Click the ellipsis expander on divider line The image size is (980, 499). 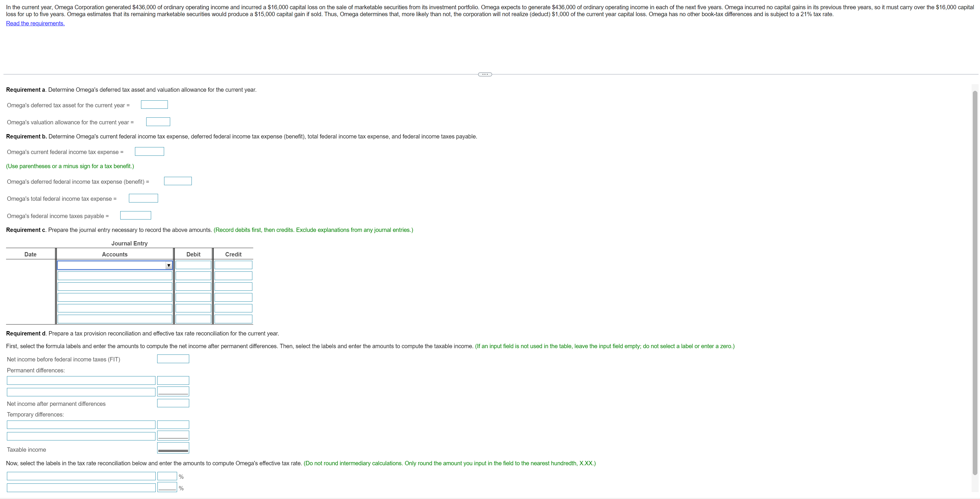[x=485, y=74]
